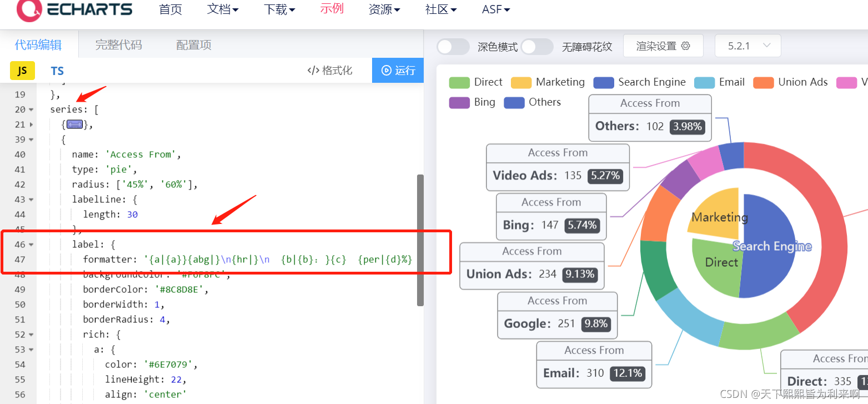
Task: Select the JS language icon
Action: click(22, 71)
